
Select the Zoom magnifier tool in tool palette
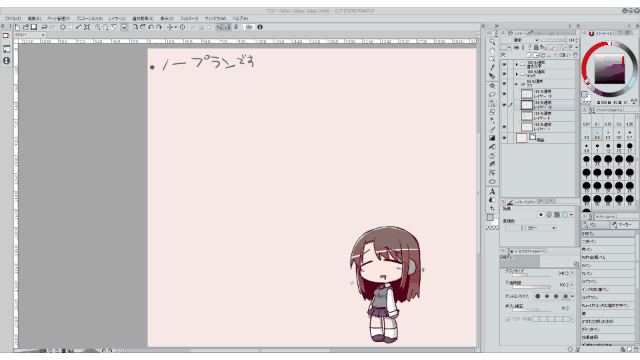click(492, 42)
